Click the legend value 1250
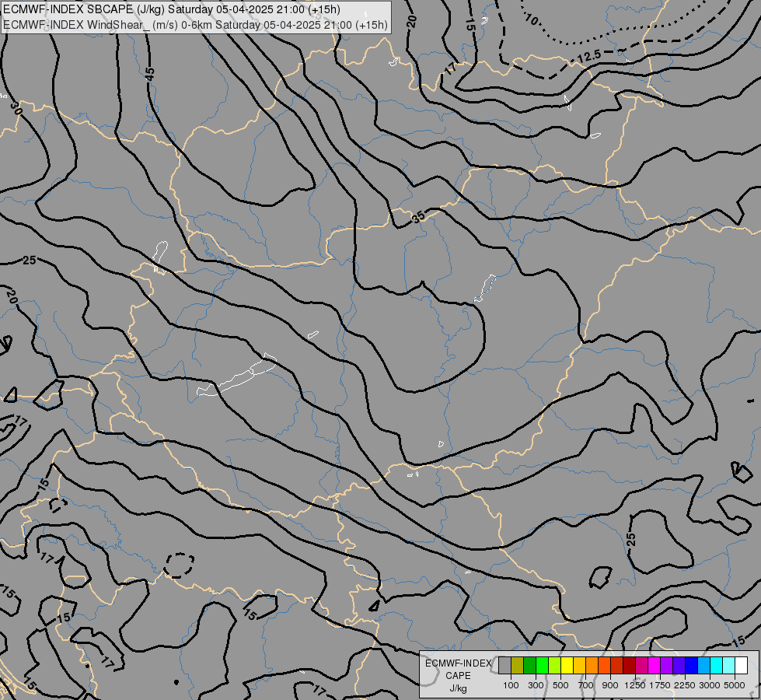 click(x=635, y=685)
